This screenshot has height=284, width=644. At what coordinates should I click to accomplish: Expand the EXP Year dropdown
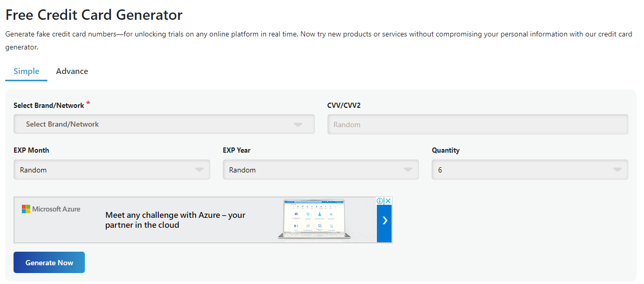pyautogui.click(x=321, y=170)
